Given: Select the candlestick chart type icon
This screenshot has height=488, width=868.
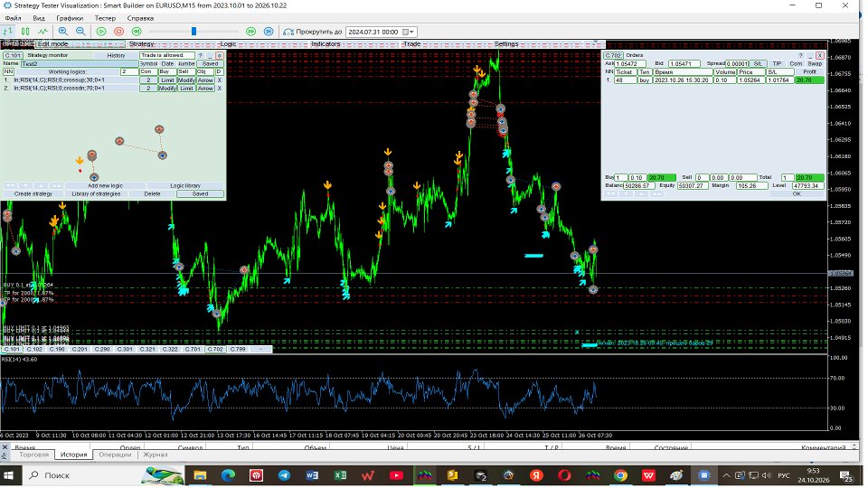Looking at the screenshot, I should pyautogui.click(x=25, y=32).
